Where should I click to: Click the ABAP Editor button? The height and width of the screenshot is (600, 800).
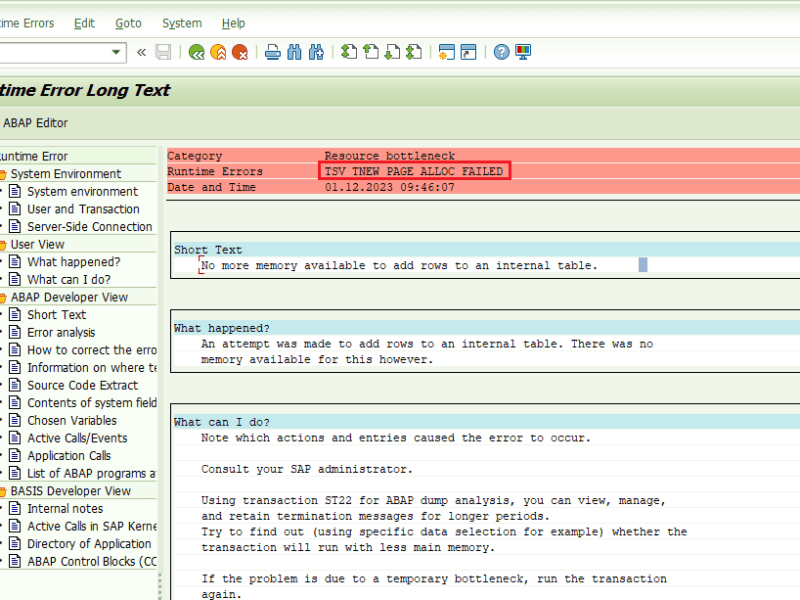point(35,123)
